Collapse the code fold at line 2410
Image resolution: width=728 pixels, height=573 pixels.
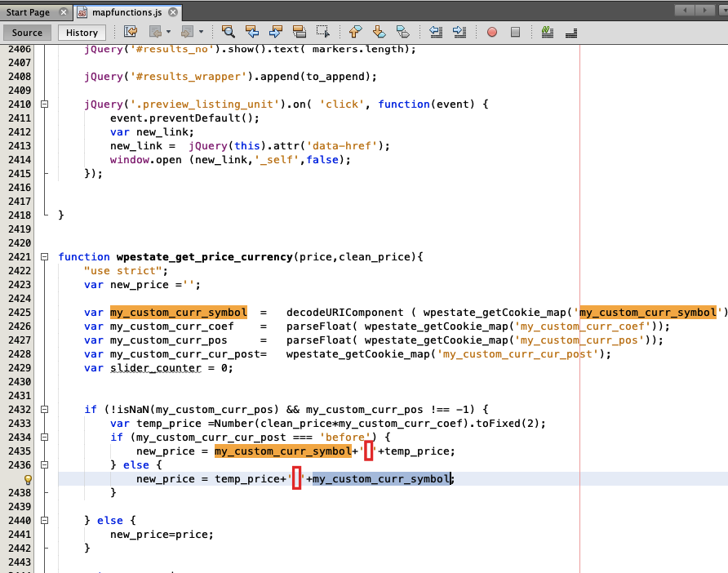pos(44,104)
